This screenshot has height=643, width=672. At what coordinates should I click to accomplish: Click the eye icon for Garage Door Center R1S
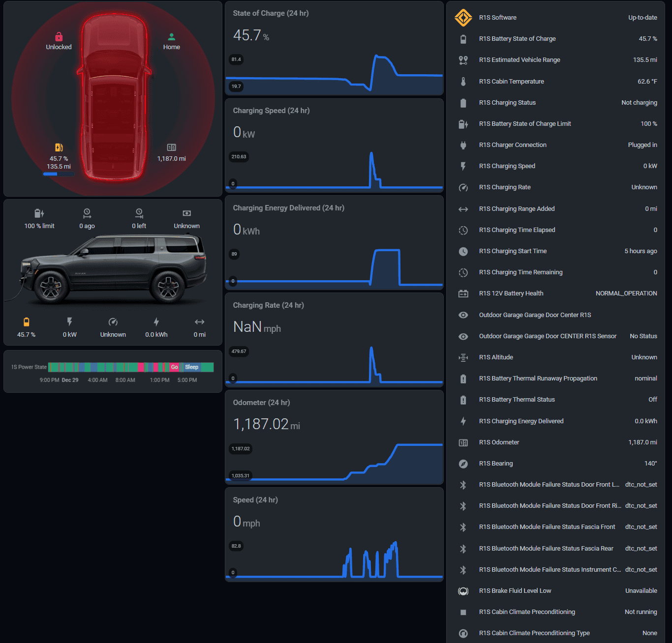463,315
